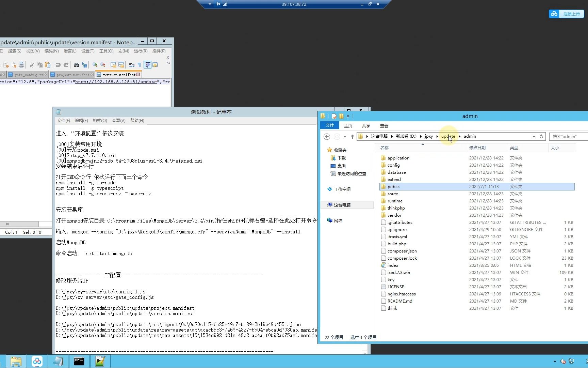The width and height of the screenshot is (588, 368).
Task: Switch to the gate_config.ts tab
Action: coord(27,75)
